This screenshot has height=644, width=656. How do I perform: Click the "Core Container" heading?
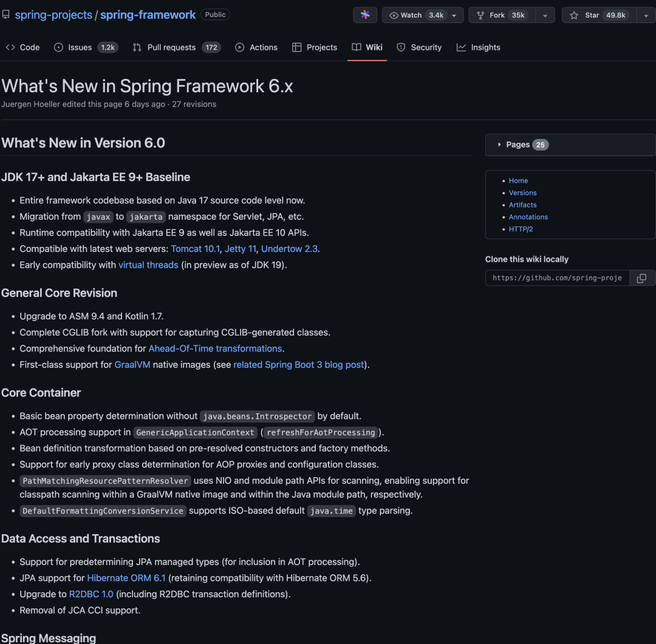click(x=41, y=393)
